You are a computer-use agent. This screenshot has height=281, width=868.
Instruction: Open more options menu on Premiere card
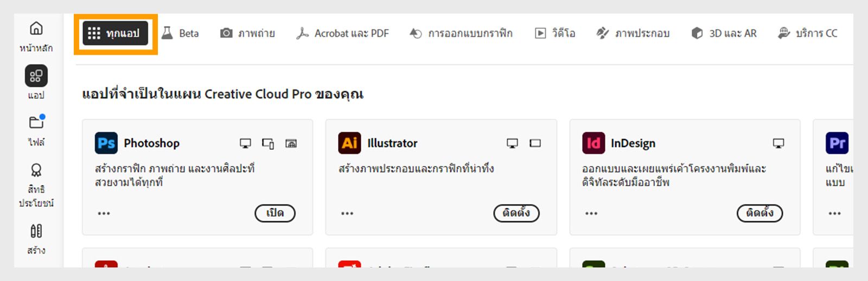pyautogui.click(x=834, y=214)
